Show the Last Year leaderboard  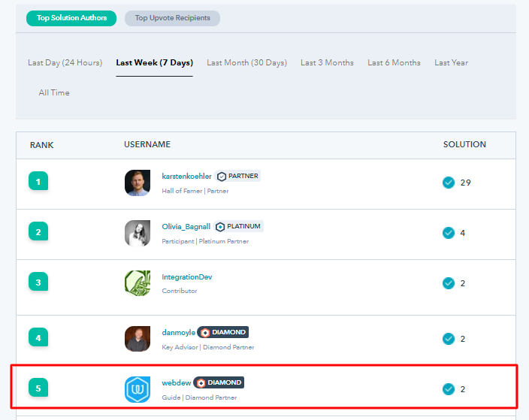[x=451, y=63]
